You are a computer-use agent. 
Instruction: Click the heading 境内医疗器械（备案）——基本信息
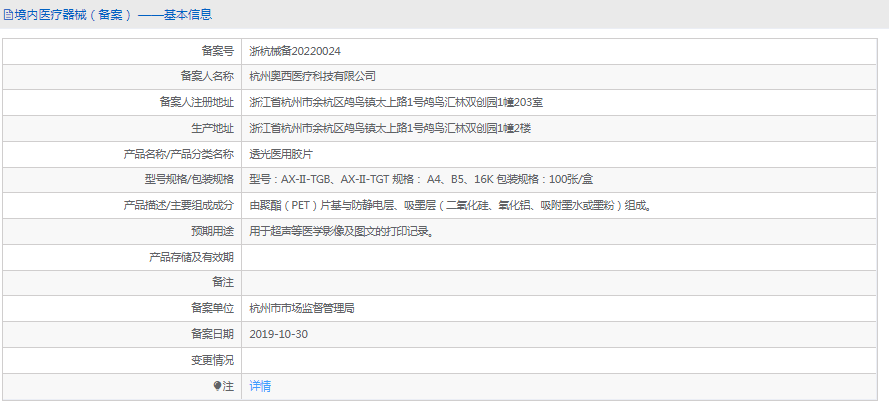click(113, 15)
